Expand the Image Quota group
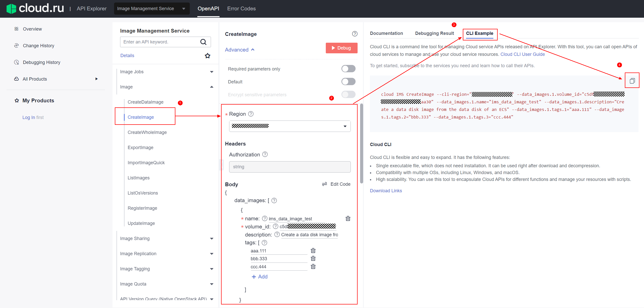The image size is (644, 308). (x=211, y=284)
